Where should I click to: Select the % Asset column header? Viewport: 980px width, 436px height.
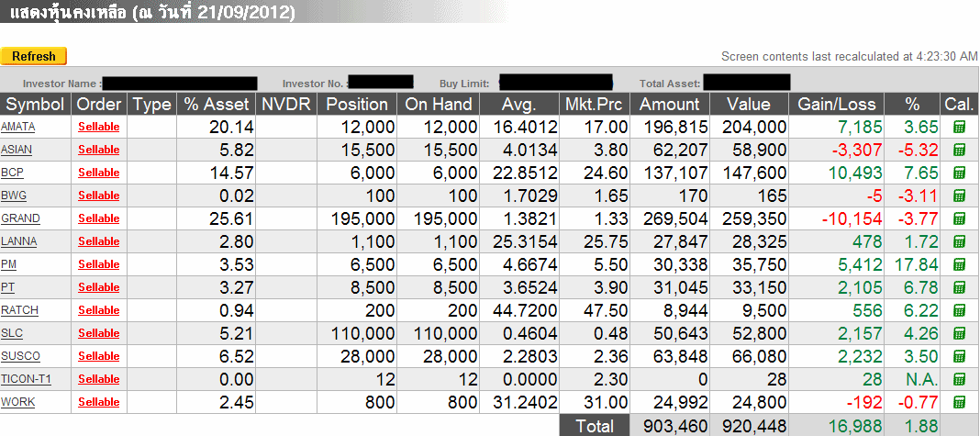(x=217, y=104)
